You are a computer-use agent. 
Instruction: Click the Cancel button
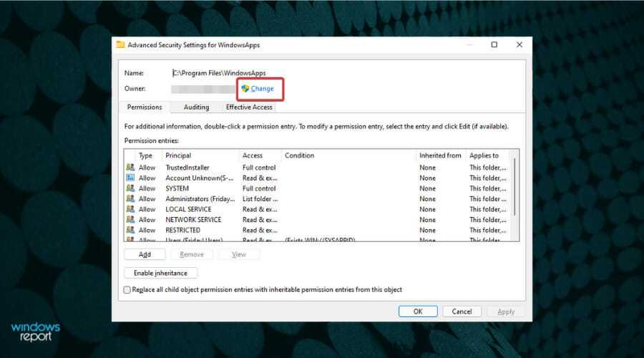[462, 311]
